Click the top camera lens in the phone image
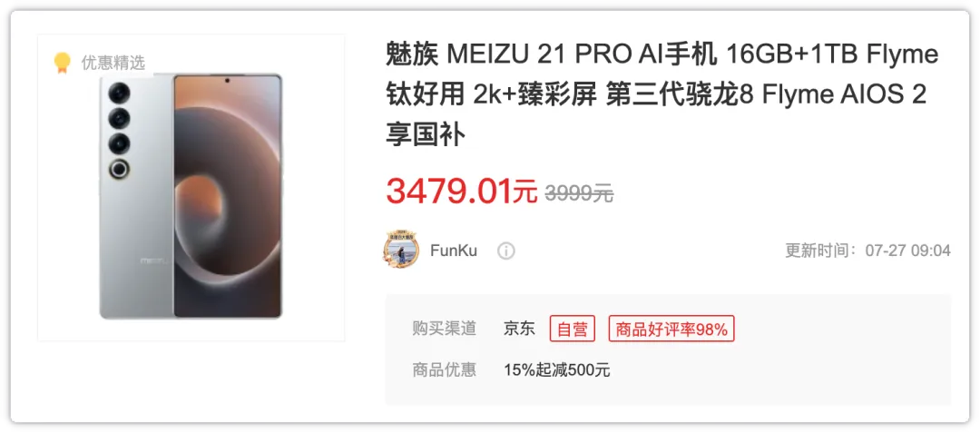 click(x=119, y=93)
